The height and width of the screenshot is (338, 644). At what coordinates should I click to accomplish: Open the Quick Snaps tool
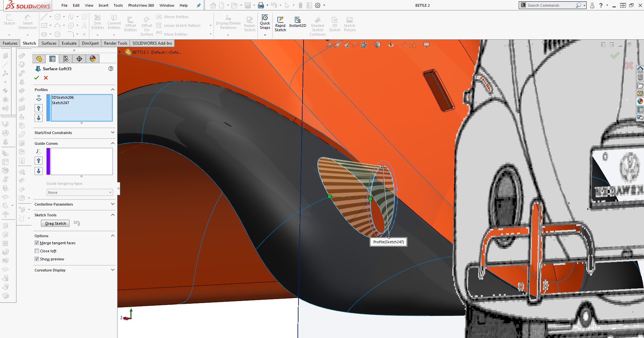265,22
